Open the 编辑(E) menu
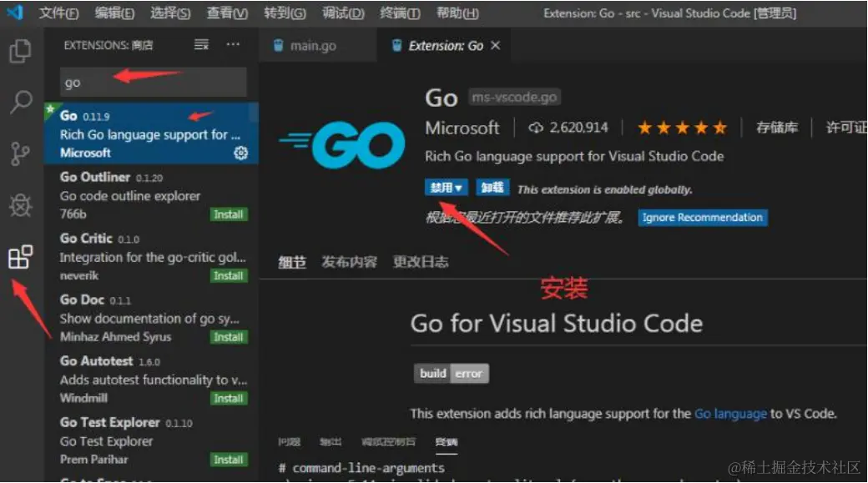 point(114,13)
